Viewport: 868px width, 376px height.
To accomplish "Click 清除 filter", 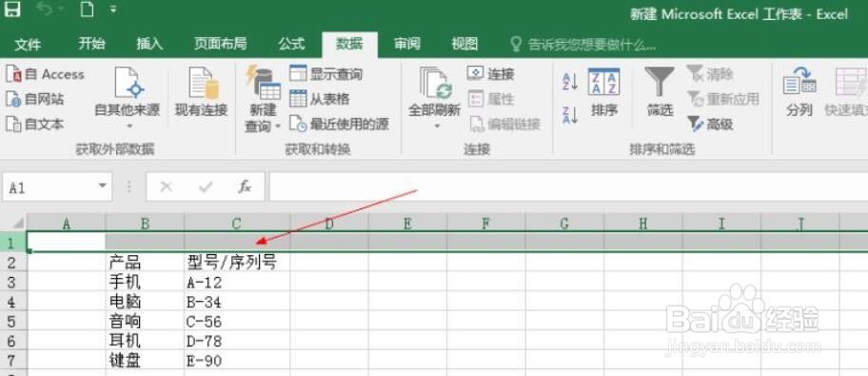I will tap(711, 74).
